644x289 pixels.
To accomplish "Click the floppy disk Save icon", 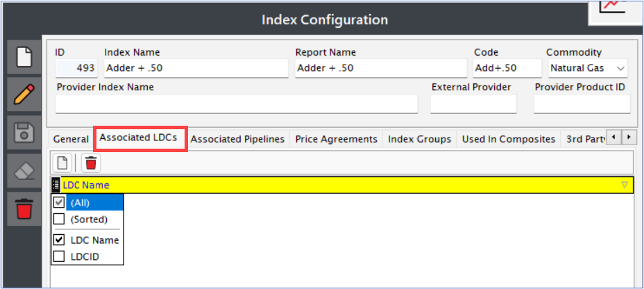I will coord(24,133).
